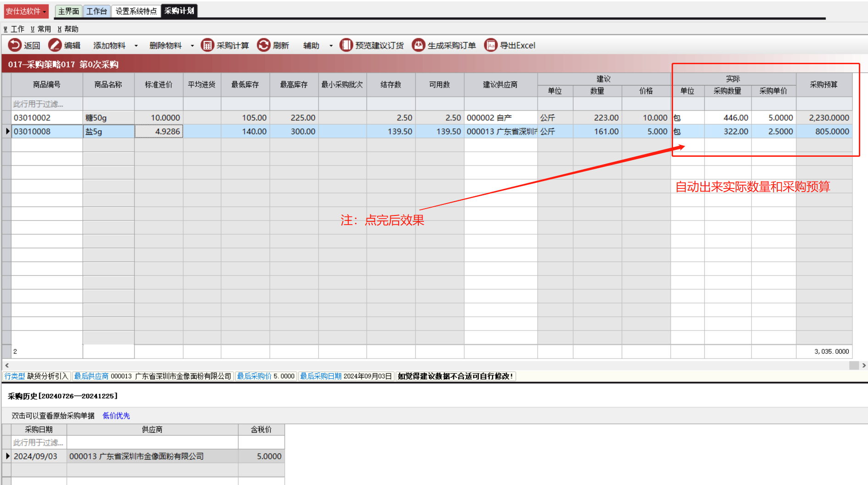
Task: Click the 可用数 column header
Action: point(440,84)
